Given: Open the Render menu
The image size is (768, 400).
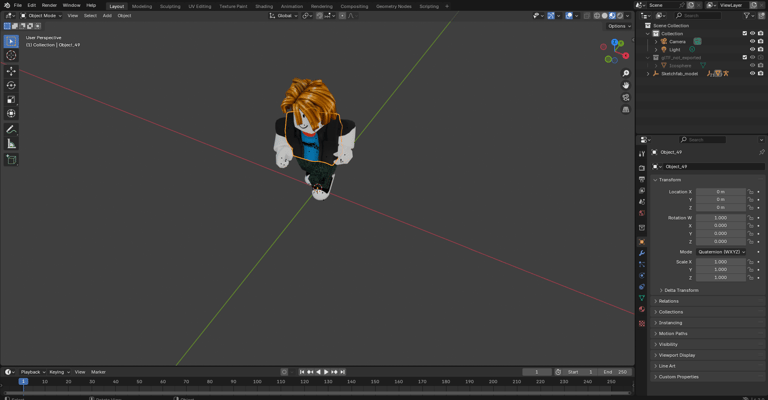Looking at the screenshot, I should [49, 5].
